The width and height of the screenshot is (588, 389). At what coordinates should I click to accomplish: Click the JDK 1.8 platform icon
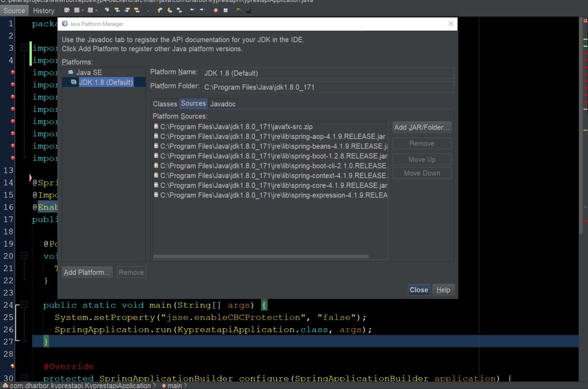74,82
